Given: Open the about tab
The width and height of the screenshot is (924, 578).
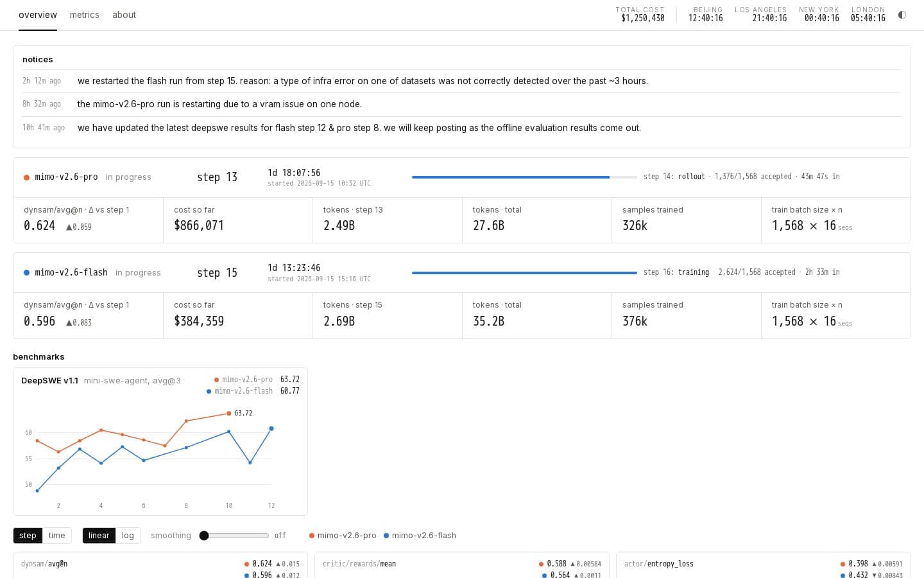Looking at the screenshot, I should click(x=124, y=15).
